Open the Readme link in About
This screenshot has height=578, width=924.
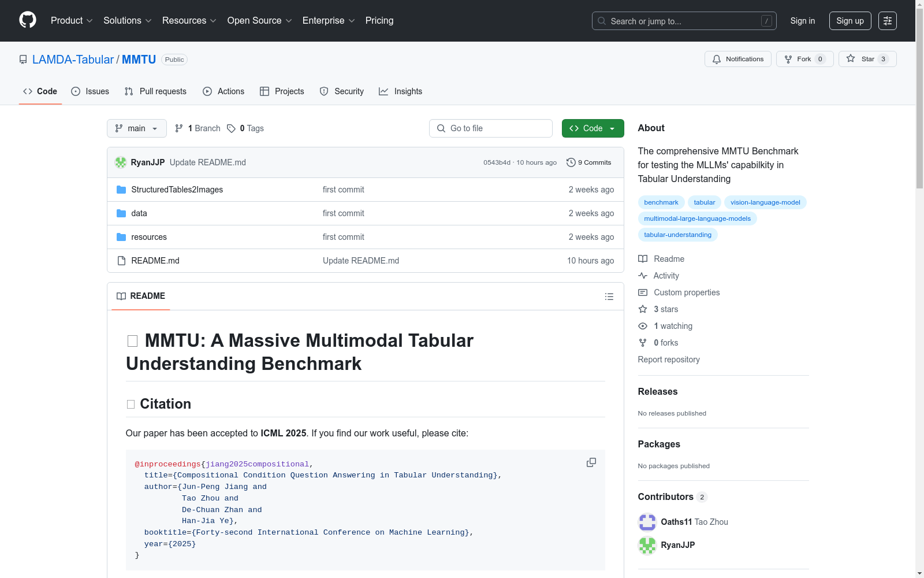(x=661, y=259)
